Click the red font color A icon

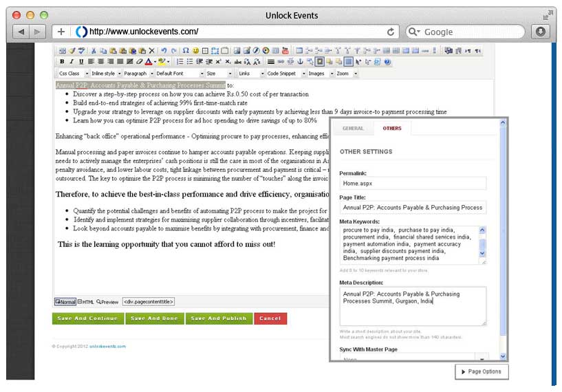[149, 62]
